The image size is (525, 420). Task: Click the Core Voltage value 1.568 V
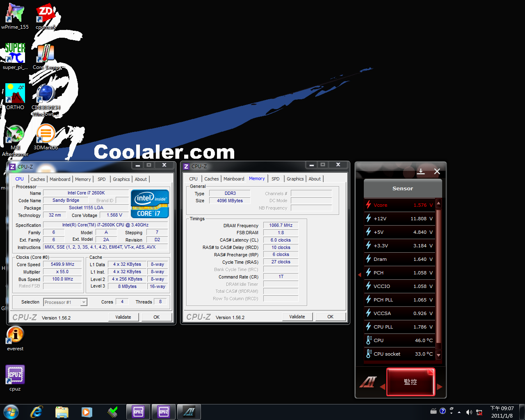tap(114, 215)
